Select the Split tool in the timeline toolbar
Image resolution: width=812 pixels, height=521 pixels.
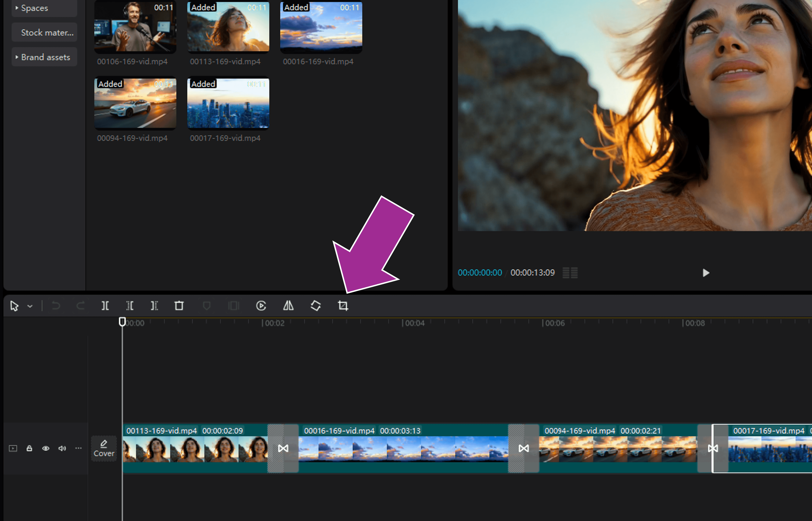pos(105,305)
